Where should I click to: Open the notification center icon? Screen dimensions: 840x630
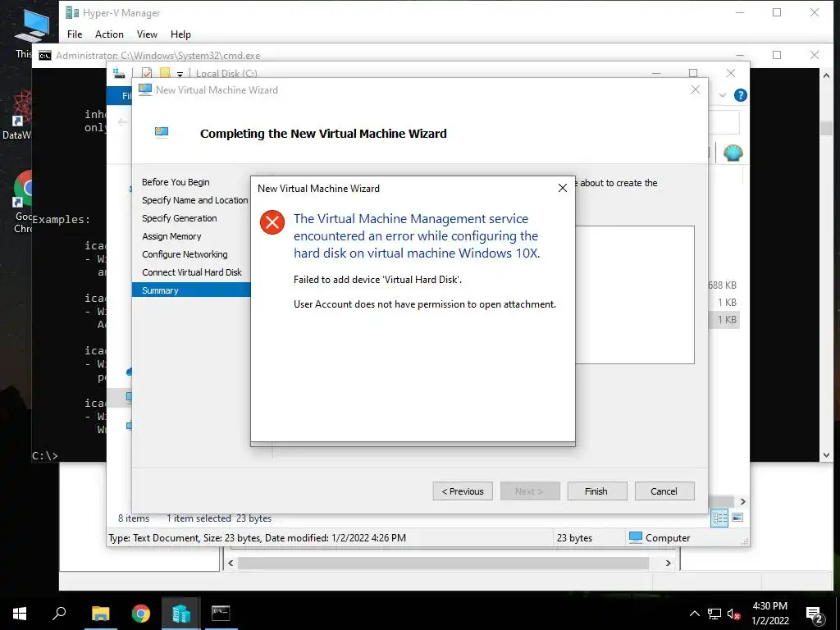[815, 614]
